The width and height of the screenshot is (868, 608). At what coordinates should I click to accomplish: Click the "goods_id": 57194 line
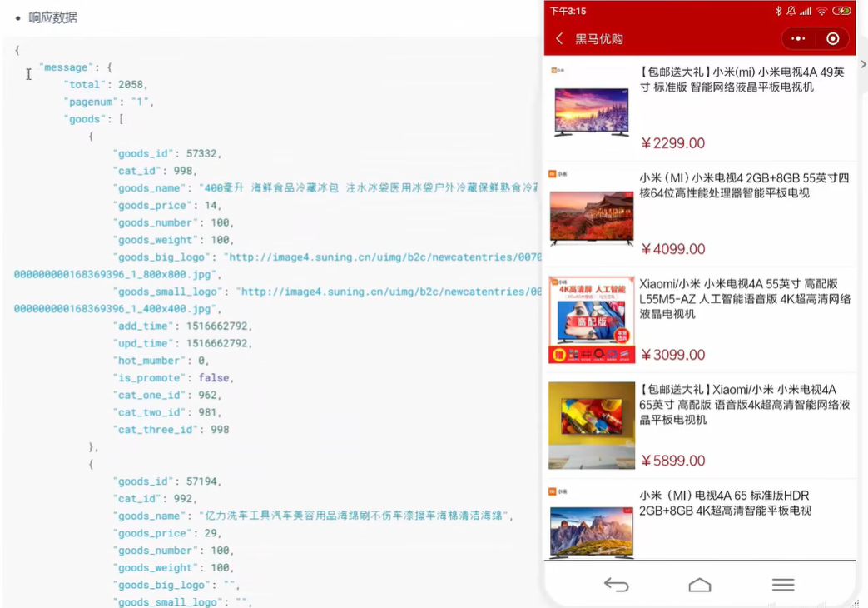click(167, 481)
